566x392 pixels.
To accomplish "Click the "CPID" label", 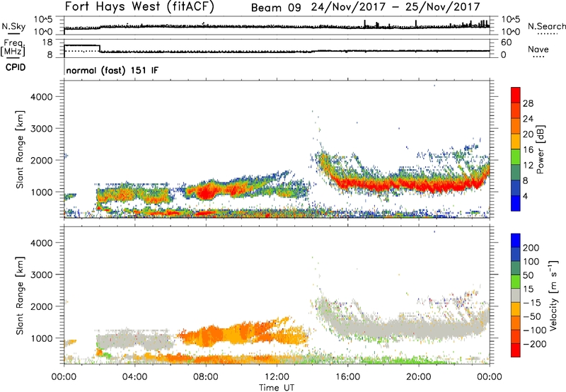I will (16, 67).
